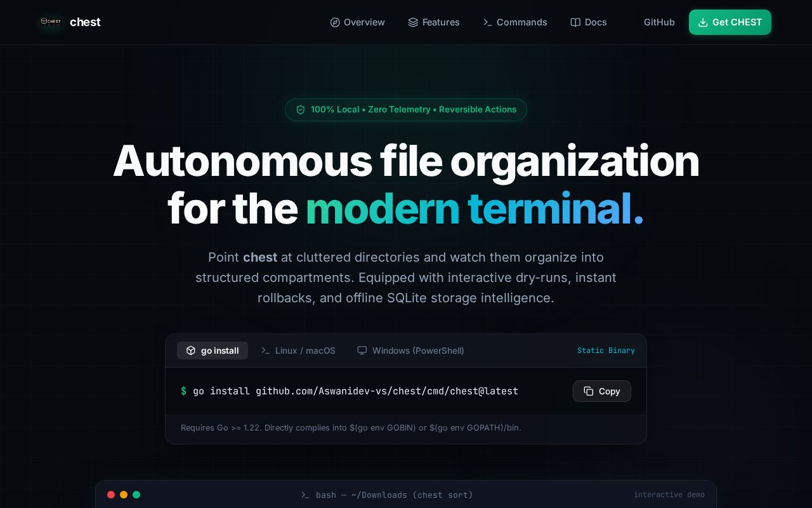The image size is (812, 508).
Task: Click the book icon beside Docs
Action: pyautogui.click(x=575, y=22)
